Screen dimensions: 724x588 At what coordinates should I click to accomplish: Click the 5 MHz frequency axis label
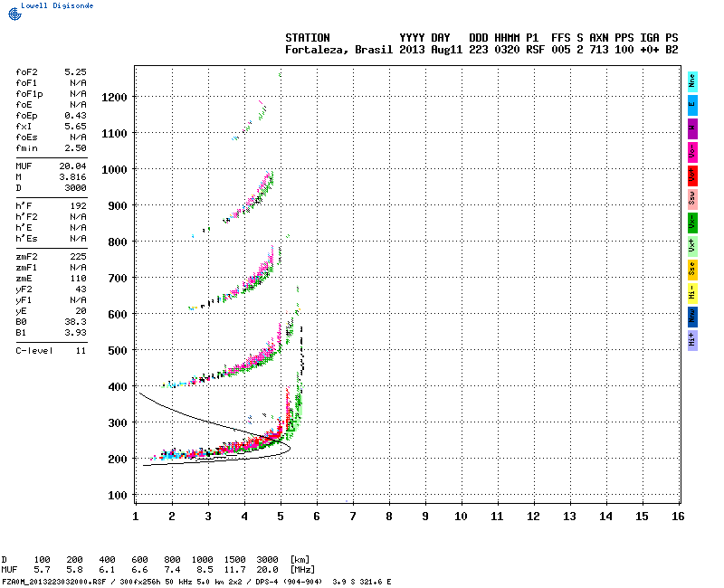click(x=281, y=517)
